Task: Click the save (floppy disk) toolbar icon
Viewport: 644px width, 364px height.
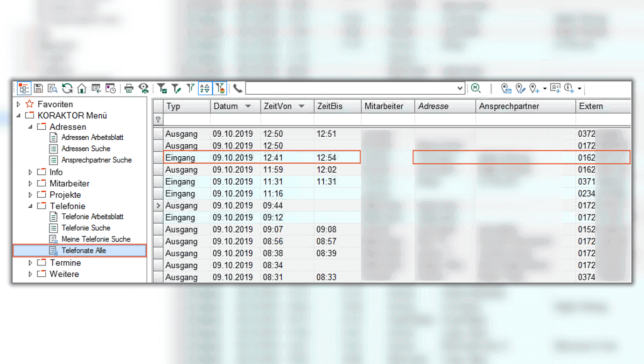Action: click(x=39, y=88)
